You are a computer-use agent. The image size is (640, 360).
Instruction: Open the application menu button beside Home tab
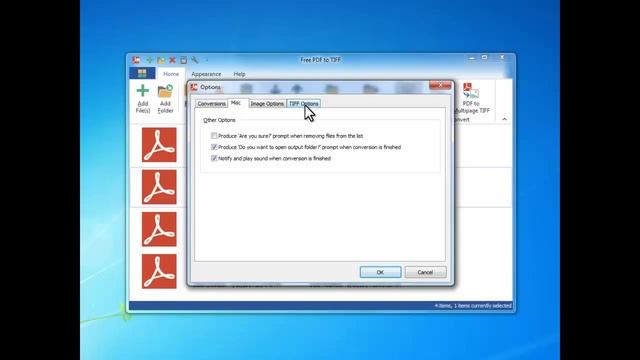(142, 73)
